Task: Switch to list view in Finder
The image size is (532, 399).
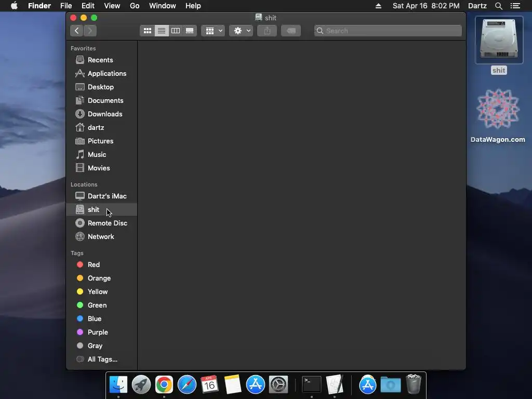Action: click(x=162, y=31)
